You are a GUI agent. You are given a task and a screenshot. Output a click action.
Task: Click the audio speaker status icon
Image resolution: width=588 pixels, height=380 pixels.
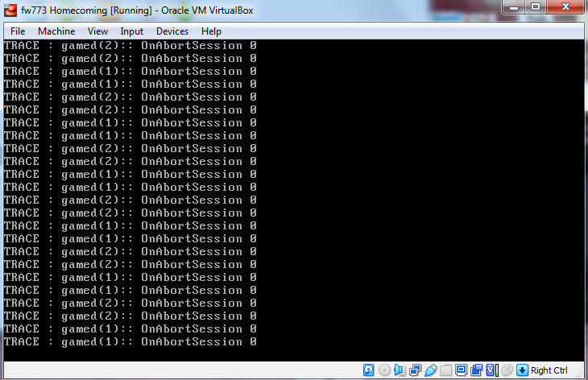400,370
